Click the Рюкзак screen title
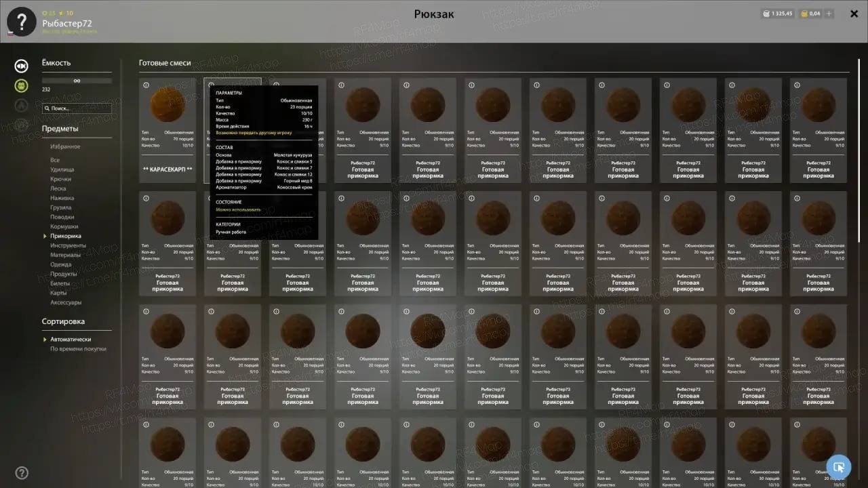This screenshot has height=488, width=868. [434, 14]
